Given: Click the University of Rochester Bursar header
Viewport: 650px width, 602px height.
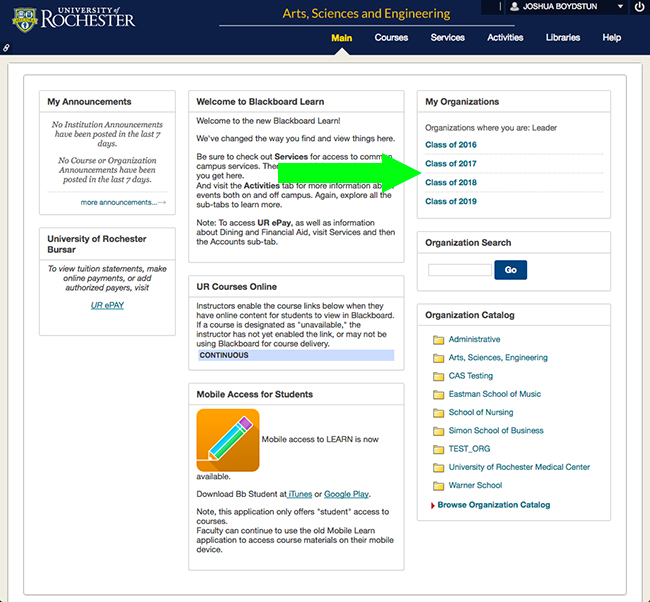Looking at the screenshot, I should [x=107, y=244].
